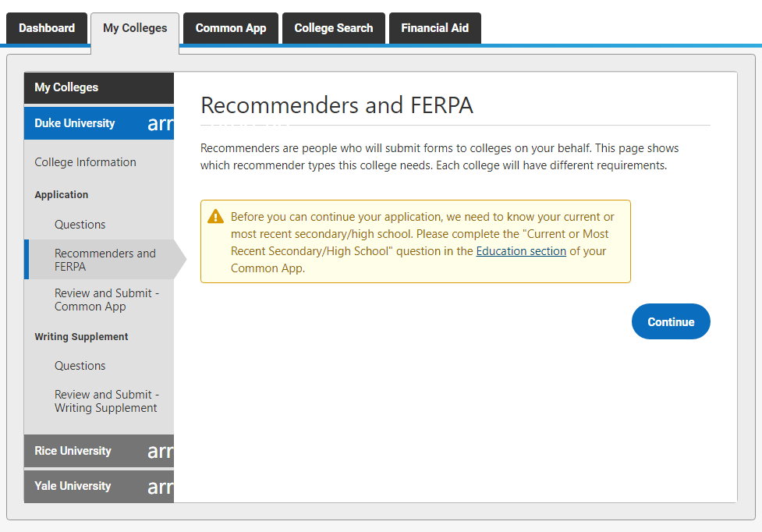Switch to the Common App tab
The image size is (762, 532).
(x=231, y=28)
